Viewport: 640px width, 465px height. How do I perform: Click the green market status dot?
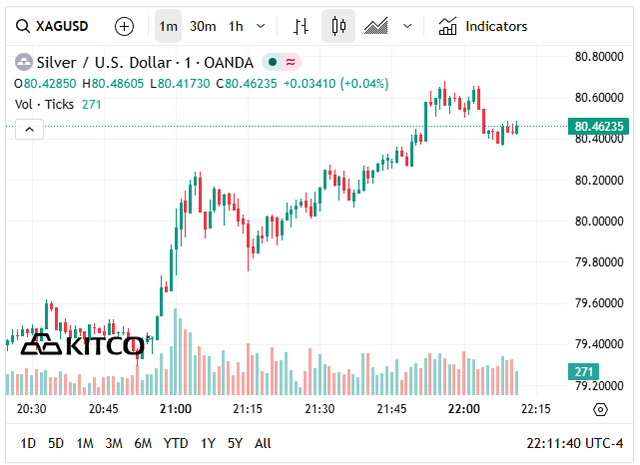[x=271, y=62]
